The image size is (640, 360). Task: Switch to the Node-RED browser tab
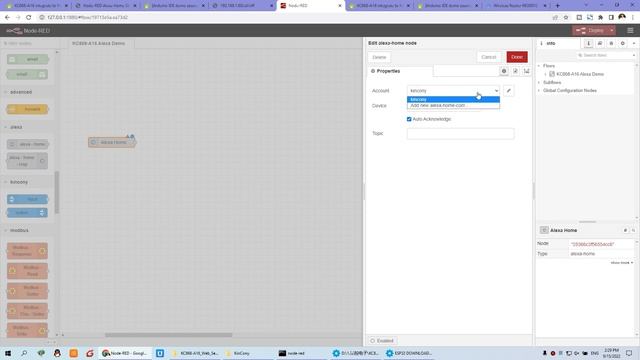pos(311,6)
